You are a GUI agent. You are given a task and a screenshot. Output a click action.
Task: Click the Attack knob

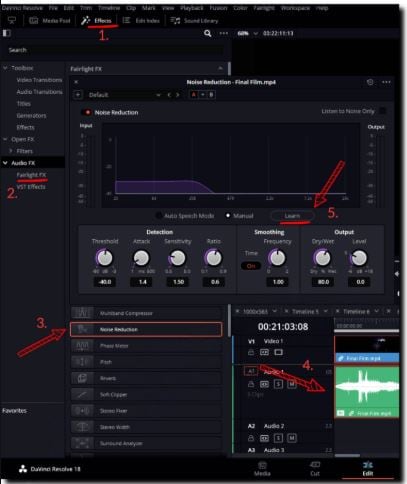click(x=141, y=257)
